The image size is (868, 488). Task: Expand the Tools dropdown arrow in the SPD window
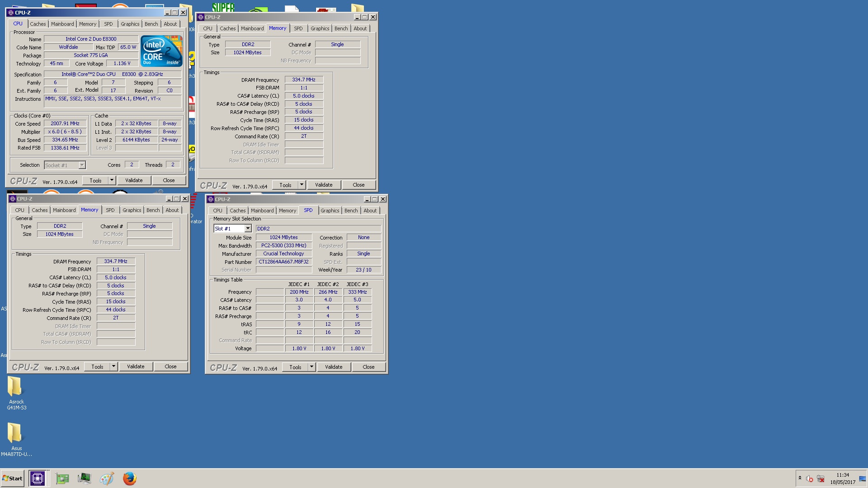[x=311, y=367]
